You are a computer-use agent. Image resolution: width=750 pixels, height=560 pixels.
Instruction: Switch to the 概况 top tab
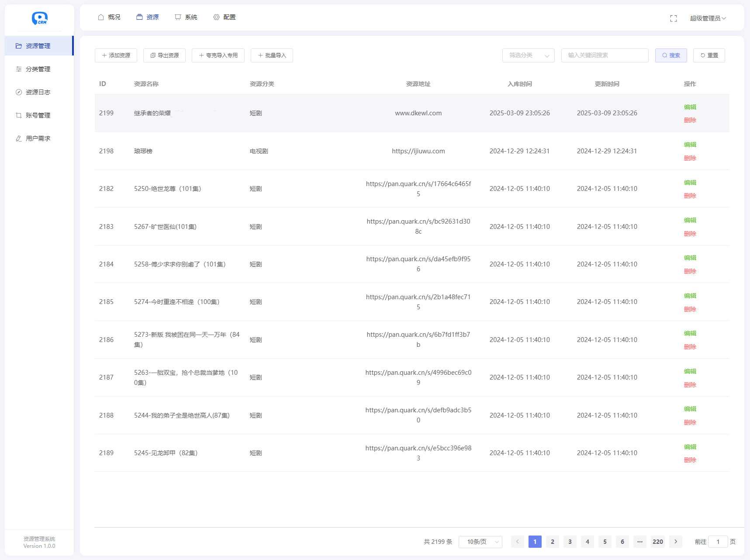pyautogui.click(x=109, y=17)
